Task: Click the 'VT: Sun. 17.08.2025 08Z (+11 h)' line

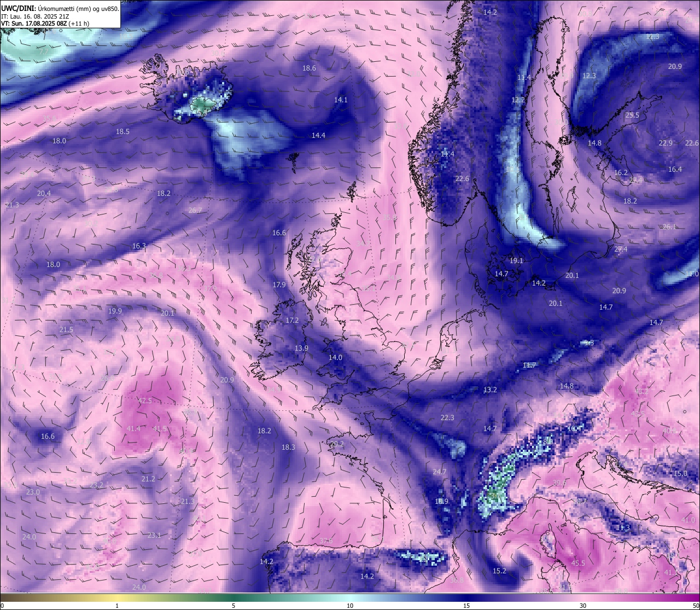Action: tap(45, 24)
